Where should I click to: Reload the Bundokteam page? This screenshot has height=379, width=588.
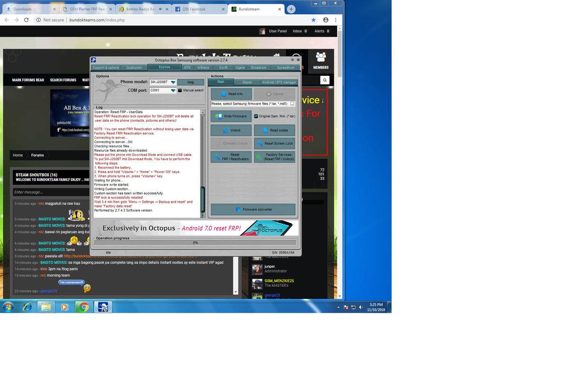coord(26,20)
